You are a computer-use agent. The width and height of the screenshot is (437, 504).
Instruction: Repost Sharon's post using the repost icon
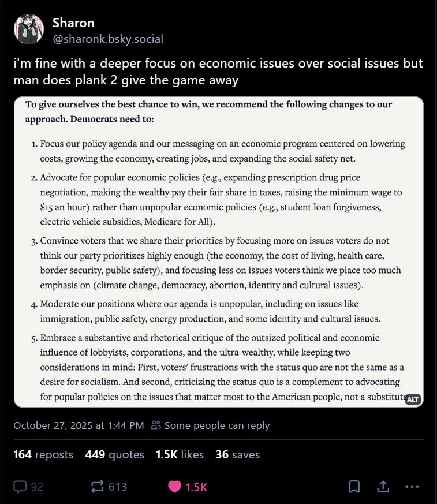coord(97,487)
